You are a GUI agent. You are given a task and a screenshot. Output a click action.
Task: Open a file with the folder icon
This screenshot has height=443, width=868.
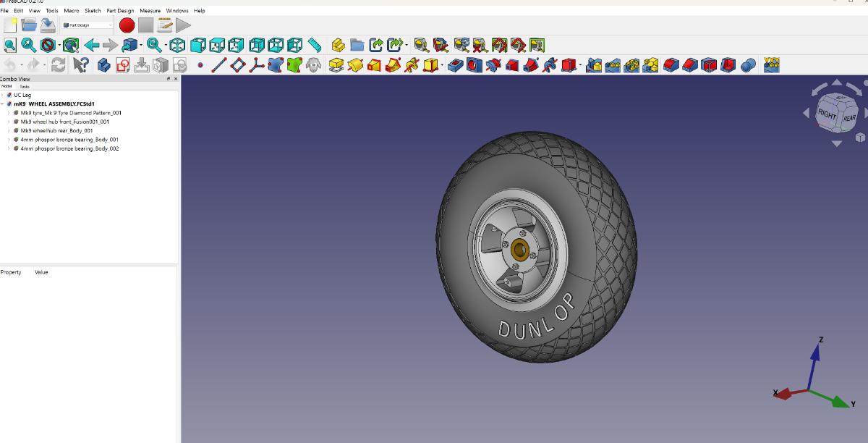(x=30, y=25)
